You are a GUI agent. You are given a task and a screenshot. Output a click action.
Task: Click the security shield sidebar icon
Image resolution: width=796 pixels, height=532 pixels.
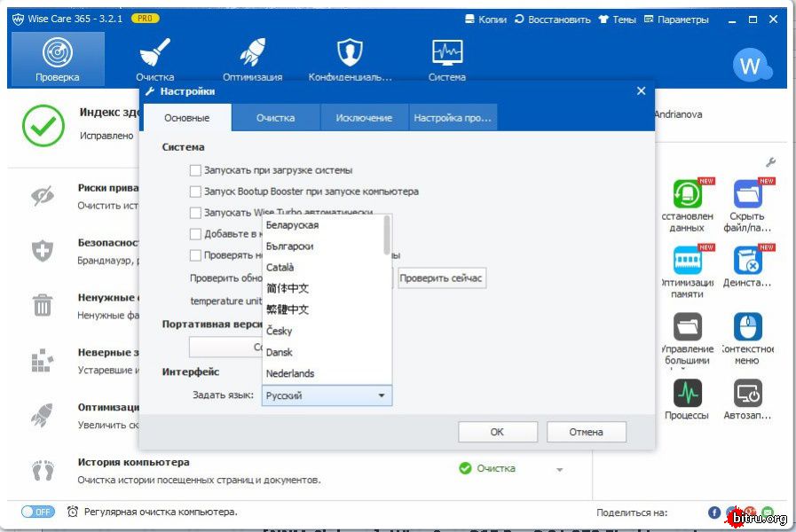point(42,251)
